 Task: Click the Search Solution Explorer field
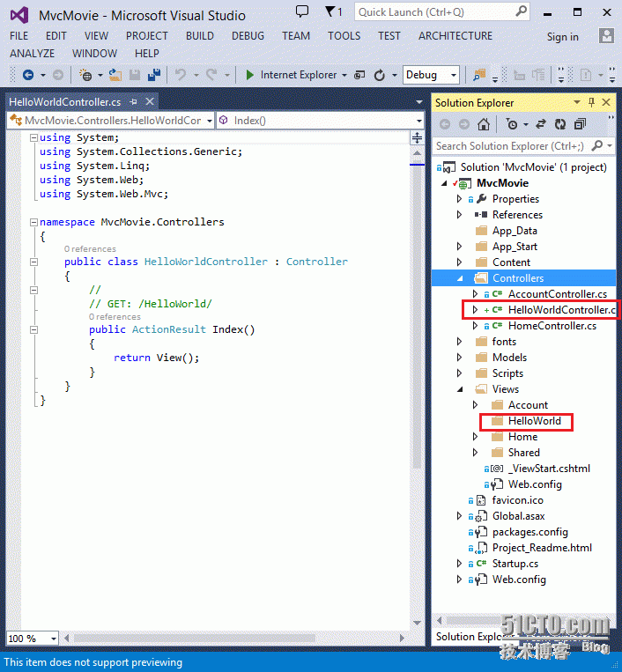pos(523,146)
